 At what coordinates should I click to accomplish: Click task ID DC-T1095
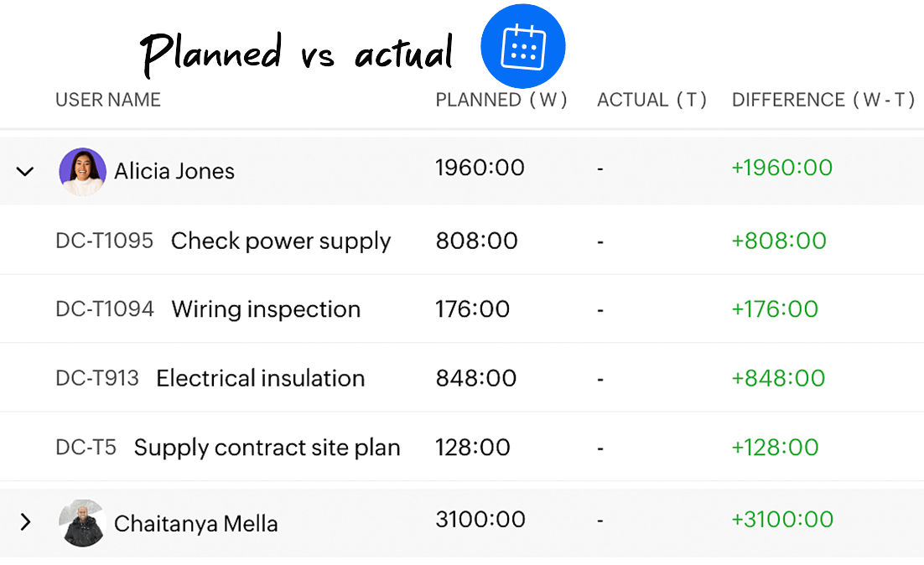pos(104,241)
